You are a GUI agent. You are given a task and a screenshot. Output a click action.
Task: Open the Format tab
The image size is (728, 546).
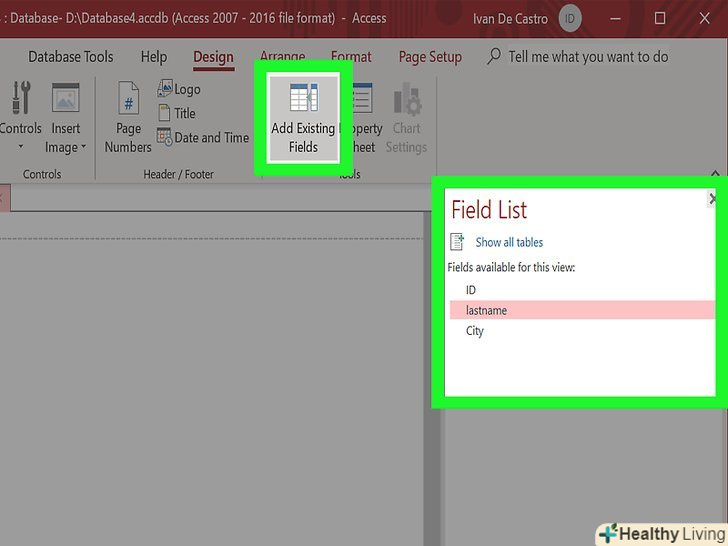pyautogui.click(x=351, y=56)
